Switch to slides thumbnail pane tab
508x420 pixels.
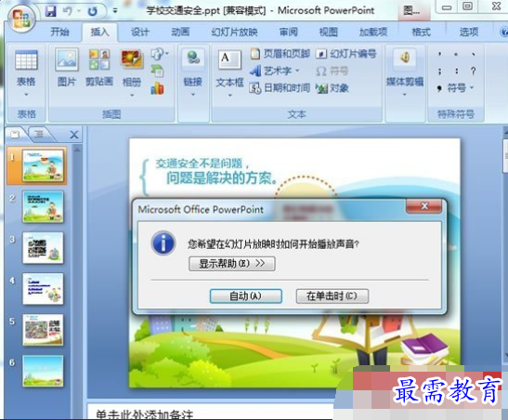tap(15, 134)
